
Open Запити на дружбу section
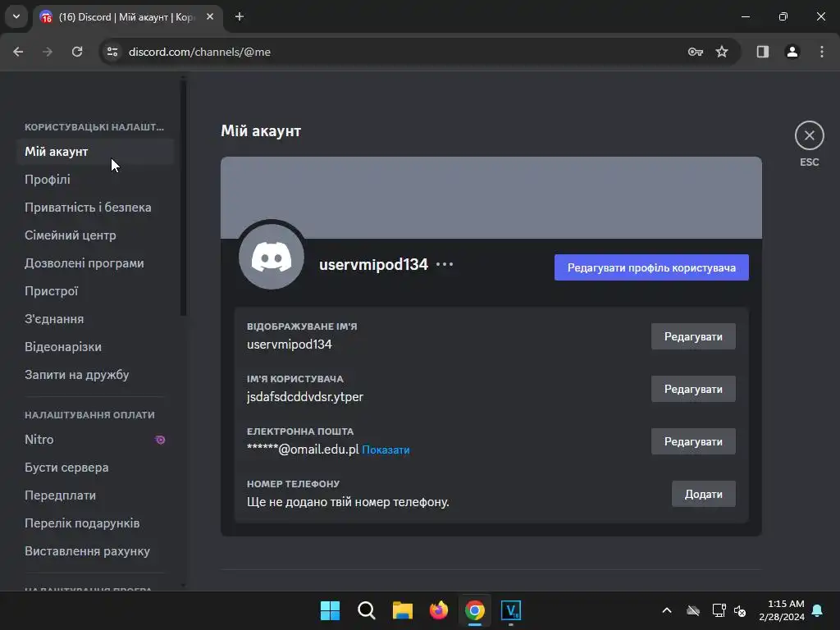[x=95, y=374]
